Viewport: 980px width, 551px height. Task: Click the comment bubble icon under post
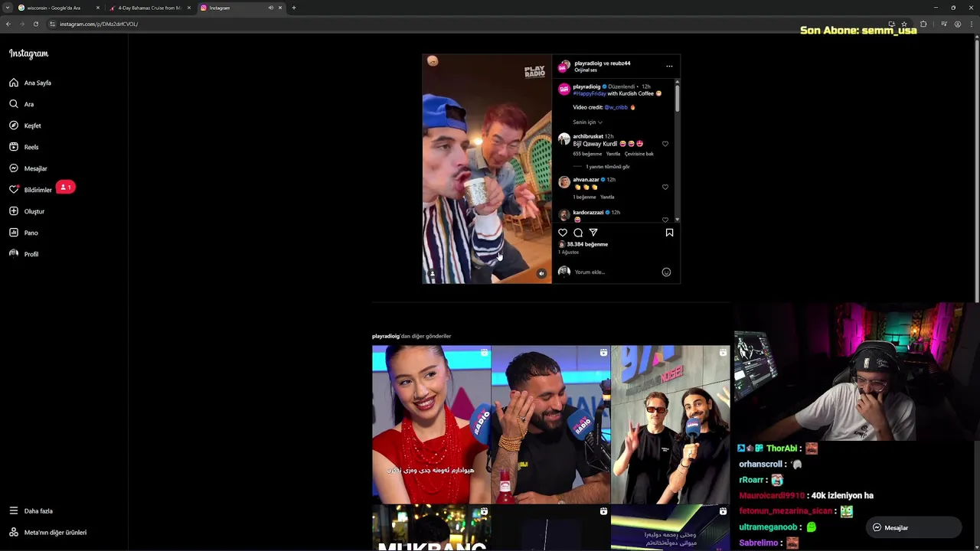point(578,233)
